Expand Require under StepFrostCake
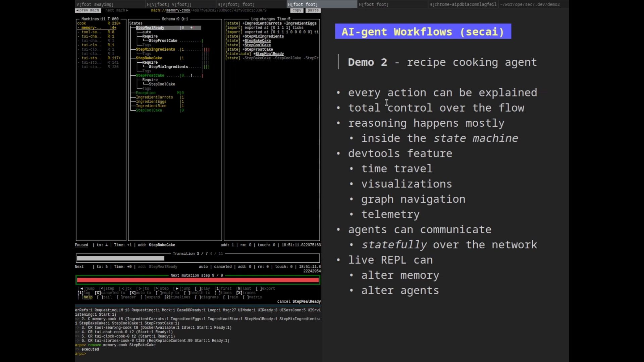This screenshot has width=644, height=362. 150,80
